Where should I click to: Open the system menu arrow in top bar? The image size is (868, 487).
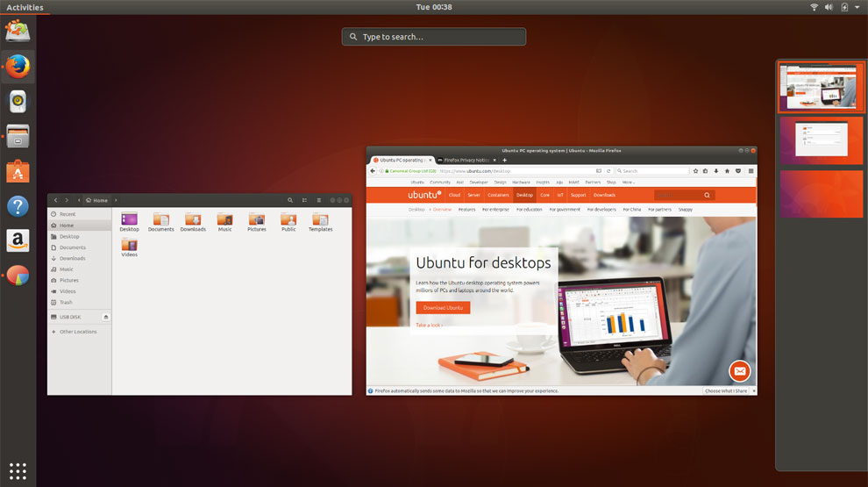point(857,7)
